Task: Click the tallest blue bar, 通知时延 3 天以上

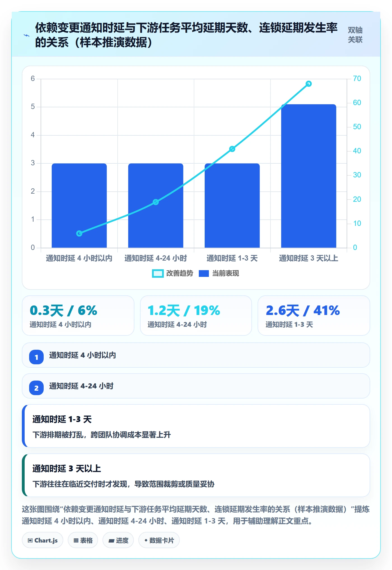Action: coord(309,176)
